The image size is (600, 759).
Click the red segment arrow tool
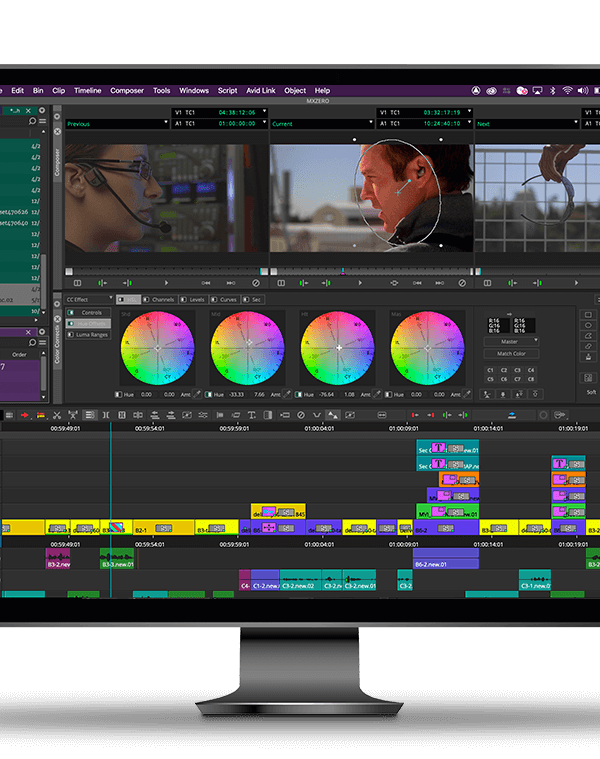25,415
